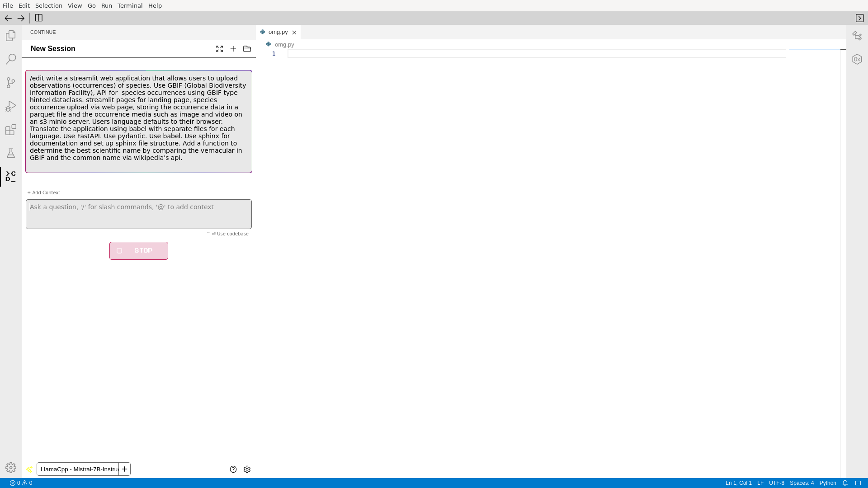Add a new model with the plus button
868x488 pixels.
click(x=125, y=469)
